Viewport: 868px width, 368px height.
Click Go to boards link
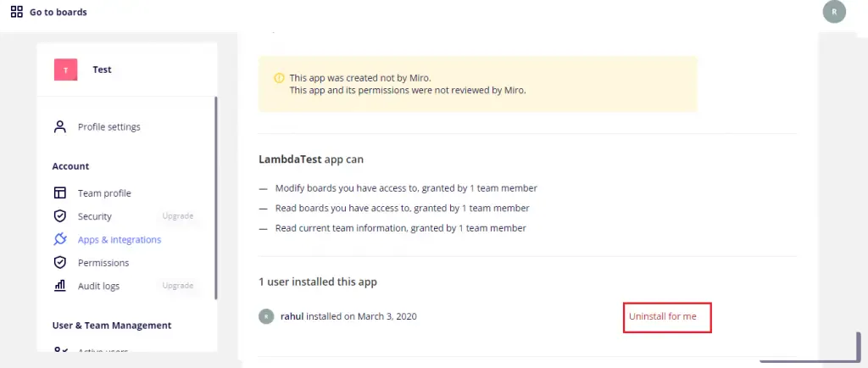58,12
